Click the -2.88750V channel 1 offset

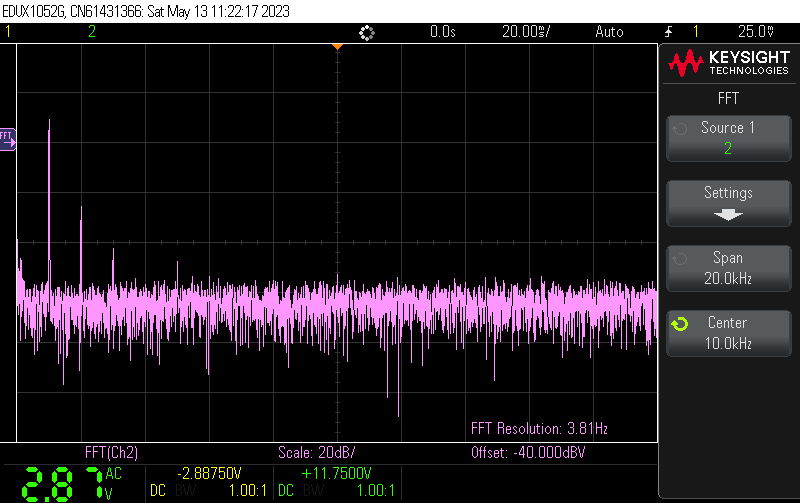(x=209, y=473)
